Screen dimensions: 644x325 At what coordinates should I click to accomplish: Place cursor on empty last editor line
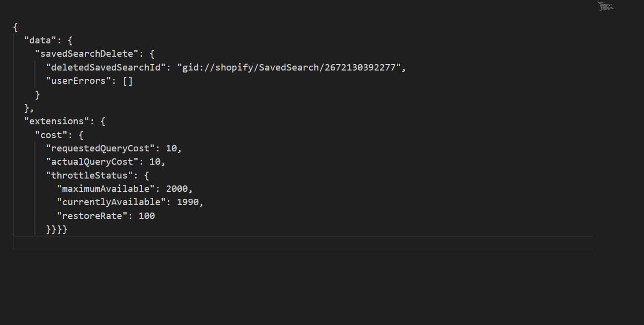(x=296, y=243)
